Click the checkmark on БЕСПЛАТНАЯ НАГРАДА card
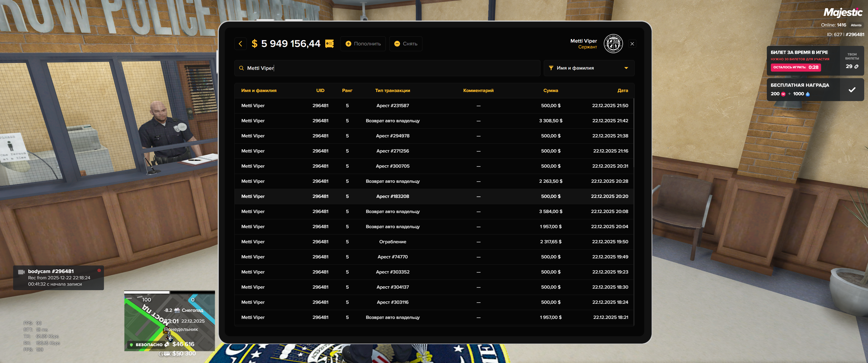 (x=852, y=89)
